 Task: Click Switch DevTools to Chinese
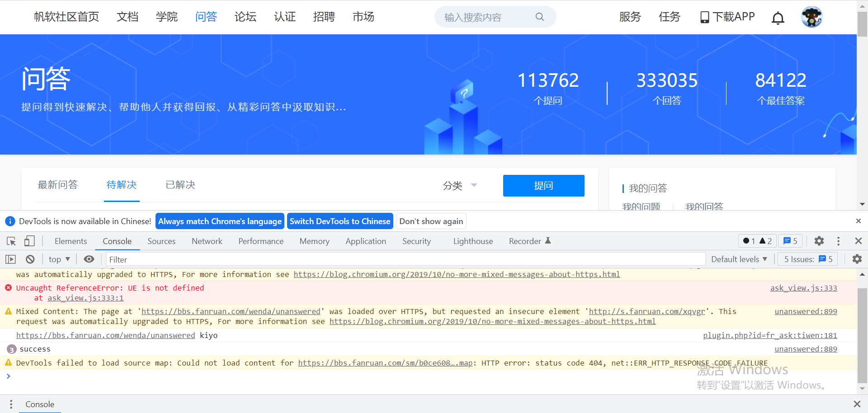tap(340, 221)
